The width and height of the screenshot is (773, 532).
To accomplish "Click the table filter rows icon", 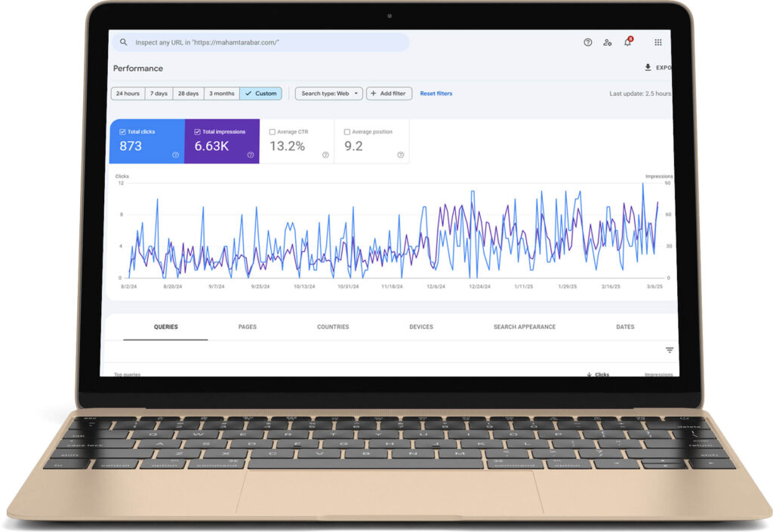I will 669,350.
